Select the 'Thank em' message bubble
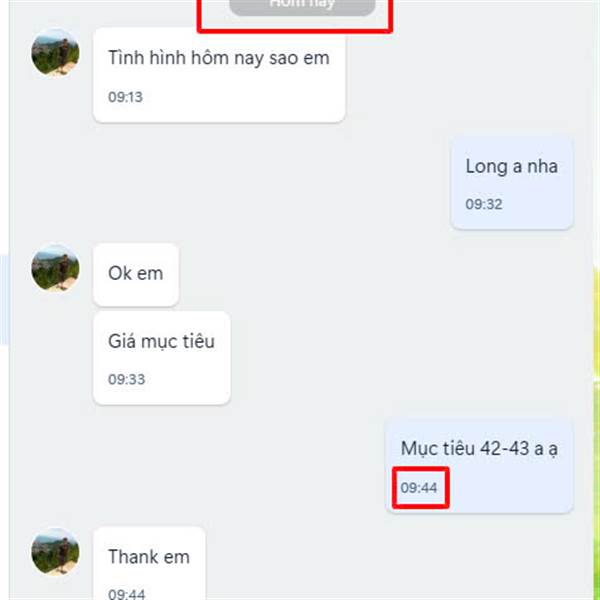The image size is (600, 600). tap(149, 563)
